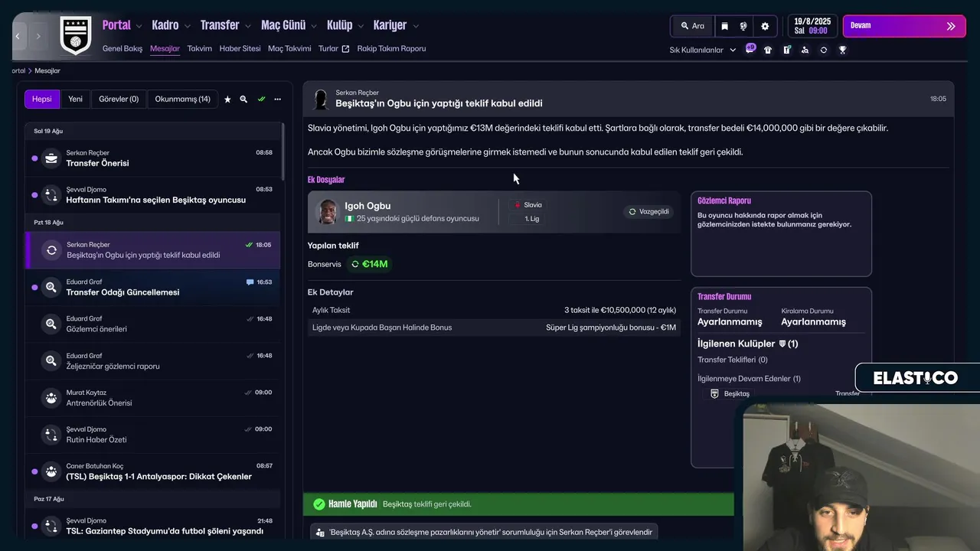The height and width of the screenshot is (551, 980).
Task: Open the settings gear icon
Action: [765, 26]
